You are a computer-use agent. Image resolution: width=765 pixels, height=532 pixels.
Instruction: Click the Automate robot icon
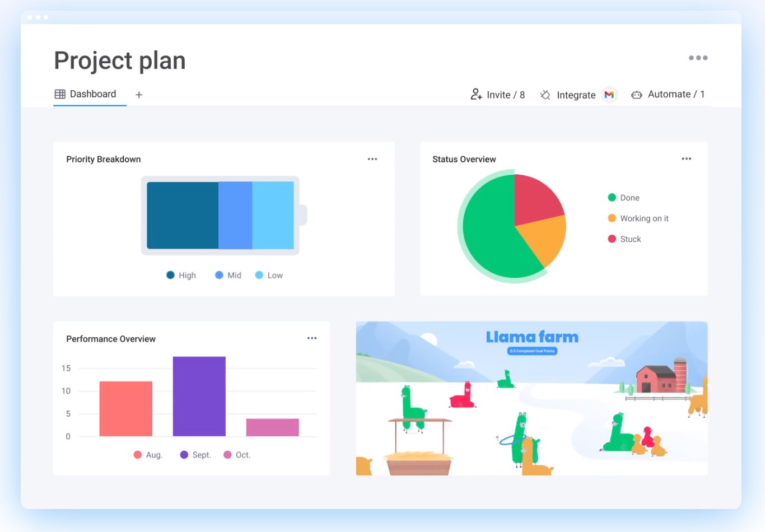(637, 95)
